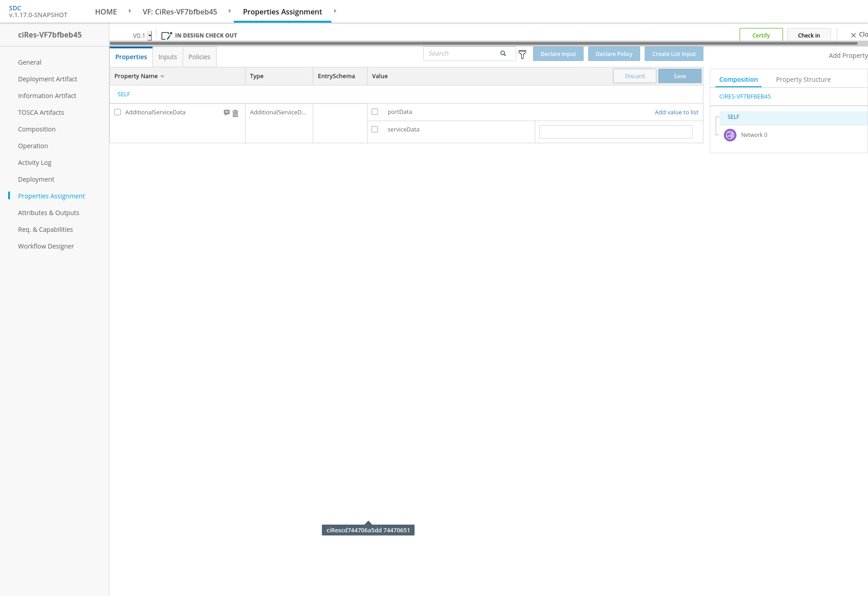Click HOME in the breadcrumb
This screenshot has width=868, height=596.
(106, 12)
